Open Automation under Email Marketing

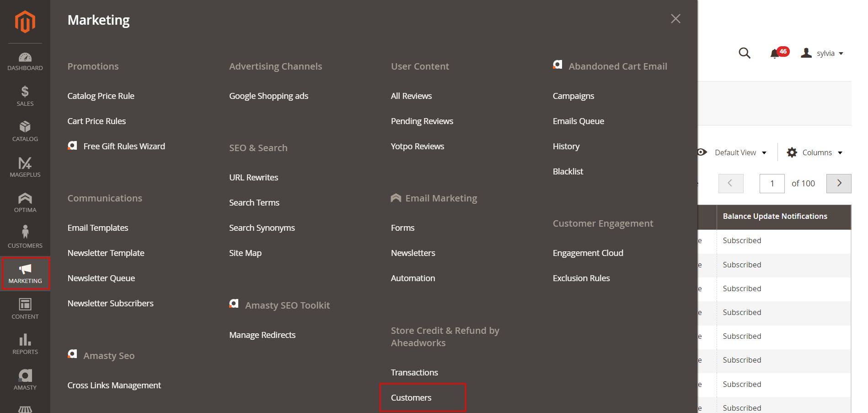[413, 278]
